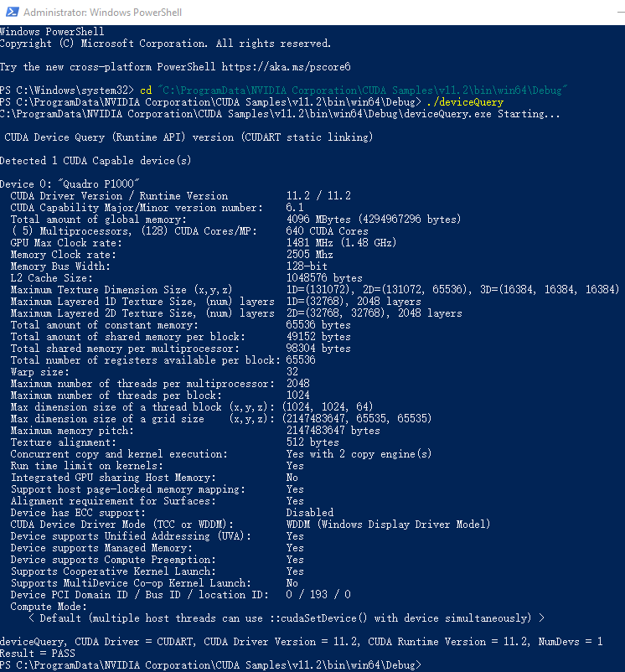Click the Quadro P1000 device name
The height and width of the screenshot is (672, 625).
(99, 184)
